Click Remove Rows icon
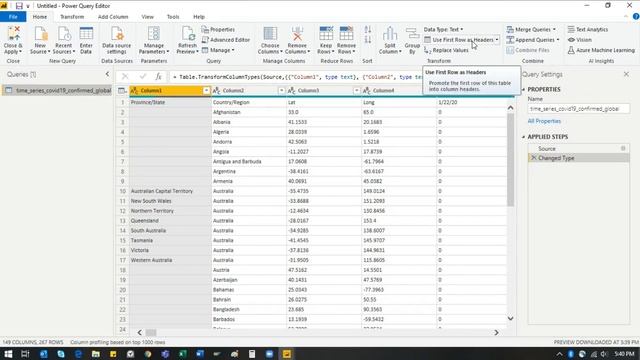This screenshot has width=640, height=360. (x=346, y=33)
